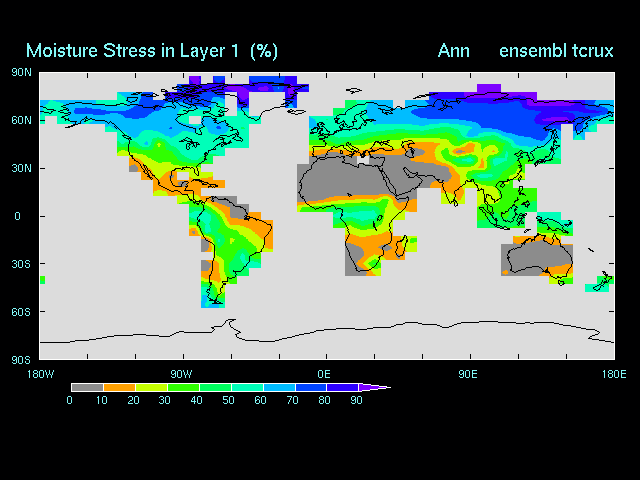This screenshot has width=640, height=480.
Task: Click the '180W' longitude label
Action: pos(40,374)
